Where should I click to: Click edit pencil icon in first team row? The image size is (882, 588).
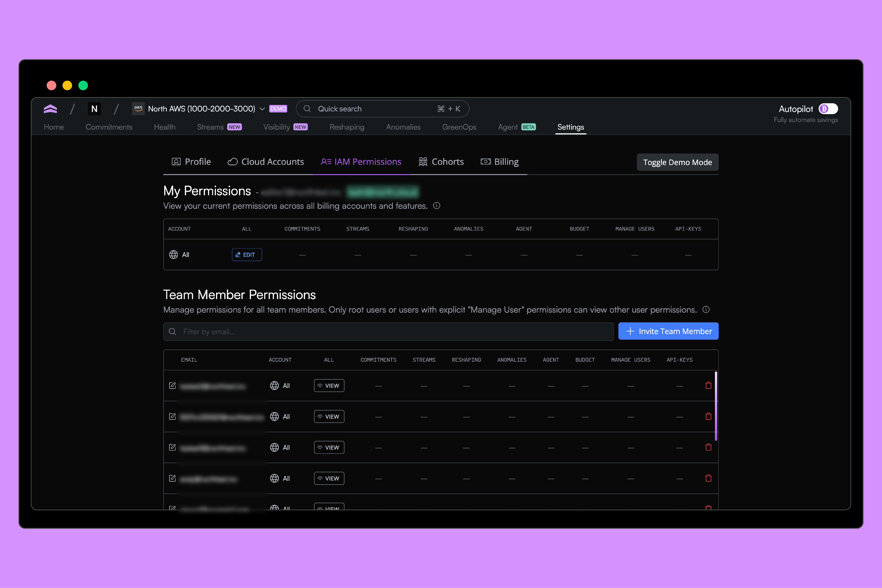point(173,386)
